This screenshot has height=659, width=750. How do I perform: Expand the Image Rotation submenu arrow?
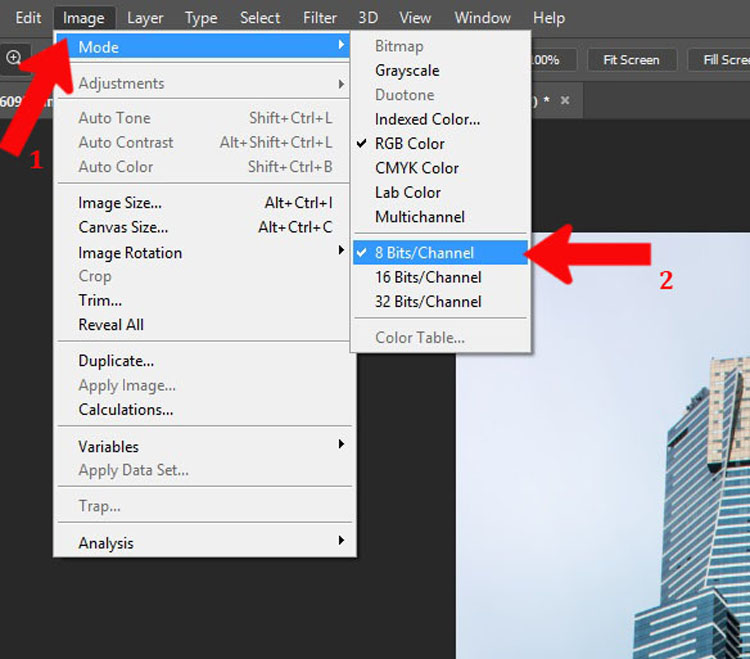tap(341, 250)
